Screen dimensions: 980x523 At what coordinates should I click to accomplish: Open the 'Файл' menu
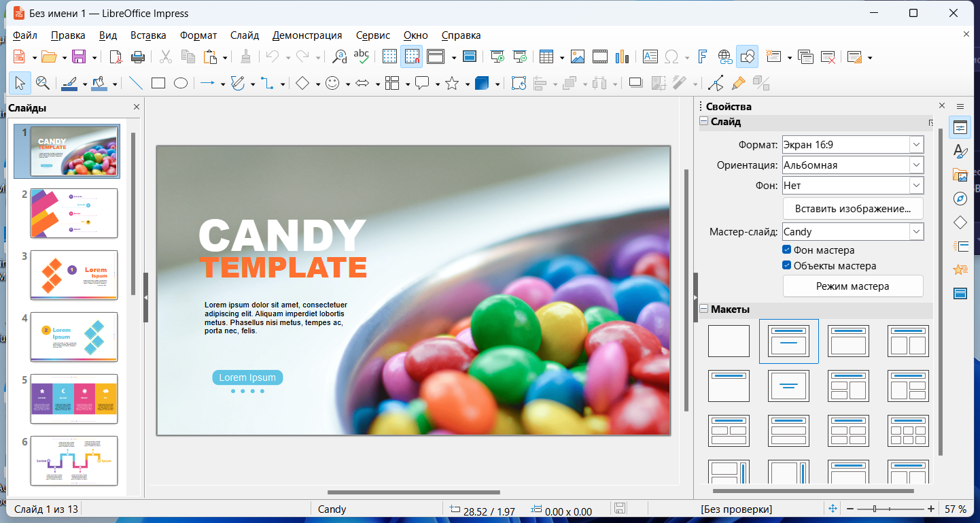[x=24, y=35]
